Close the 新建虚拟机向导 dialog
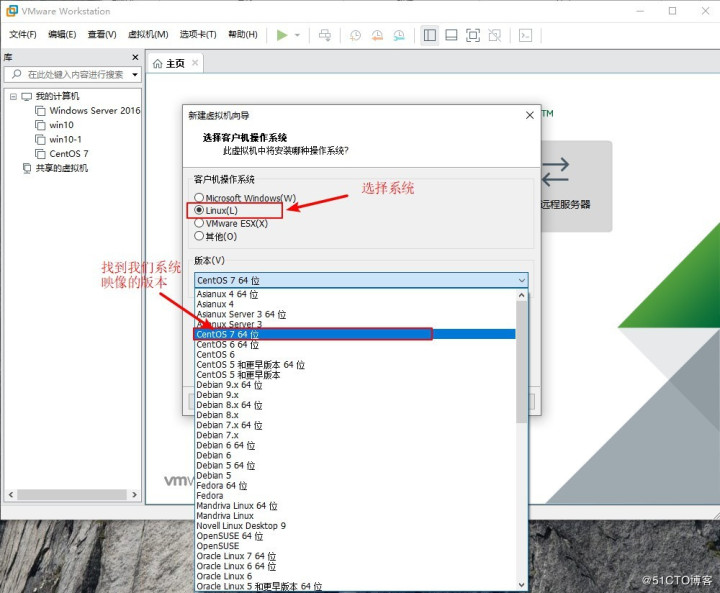This screenshot has width=720, height=593. tap(529, 115)
